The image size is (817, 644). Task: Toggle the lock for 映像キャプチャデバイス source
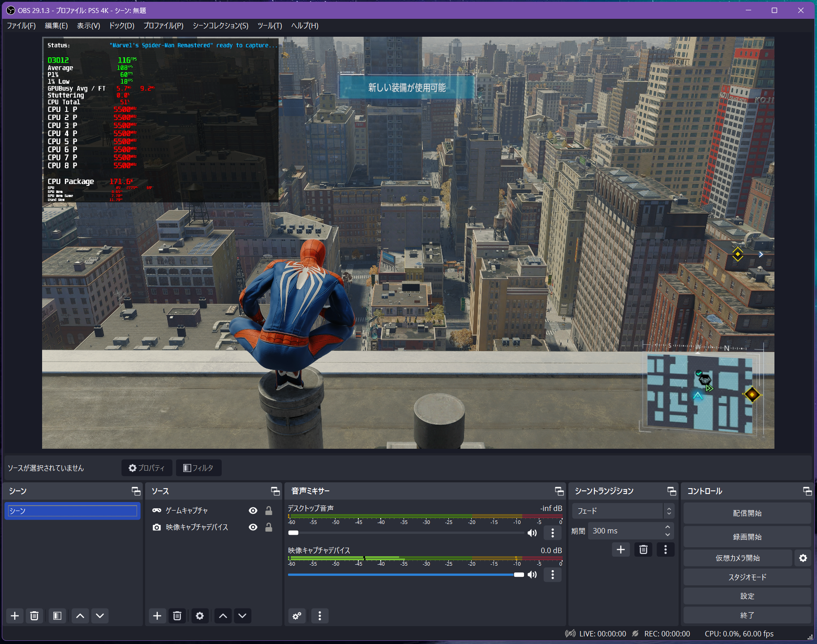click(269, 527)
